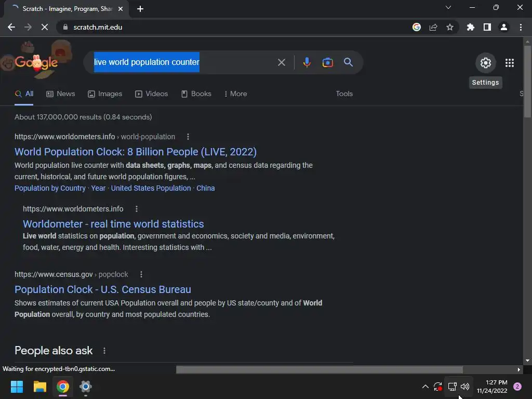Screen dimensions: 532x399
Task: Open Chrome three-dot menu
Action: pyautogui.click(x=521, y=27)
